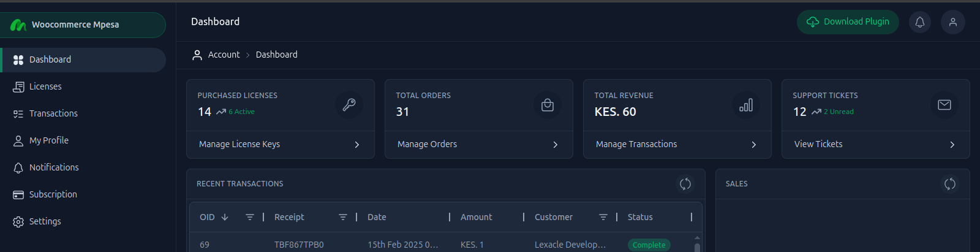Sort by the Receipt column header

(289, 217)
